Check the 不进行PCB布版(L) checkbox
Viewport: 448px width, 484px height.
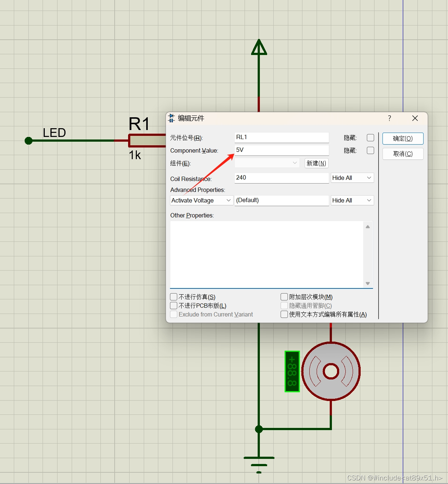174,306
